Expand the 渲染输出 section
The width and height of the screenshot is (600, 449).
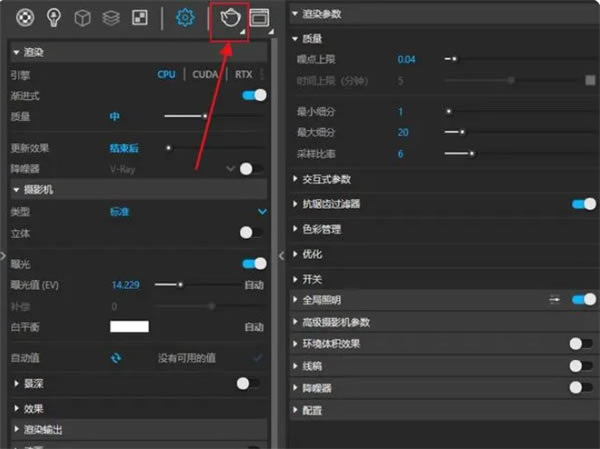(x=16, y=429)
